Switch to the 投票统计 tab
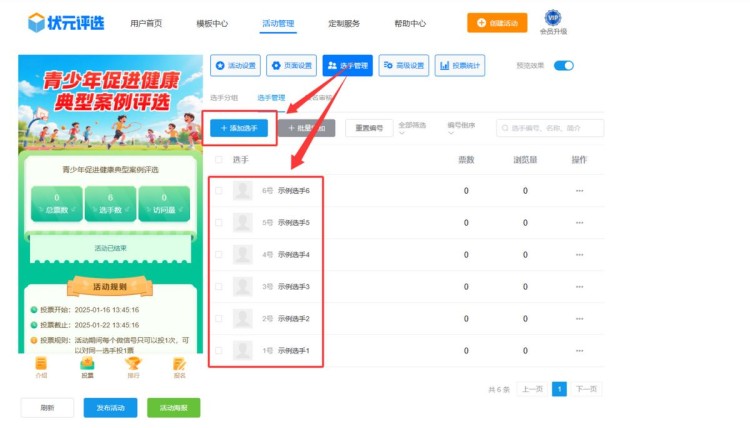The height and width of the screenshot is (428, 750). point(459,66)
